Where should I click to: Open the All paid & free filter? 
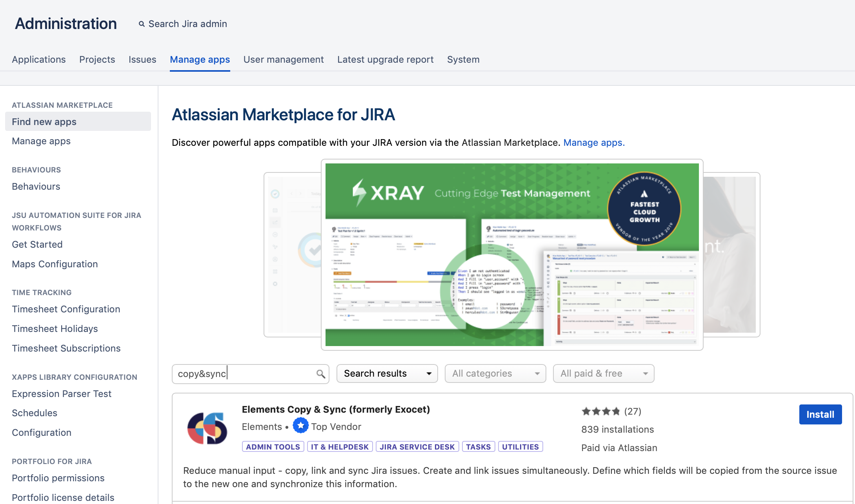pos(603,373)
